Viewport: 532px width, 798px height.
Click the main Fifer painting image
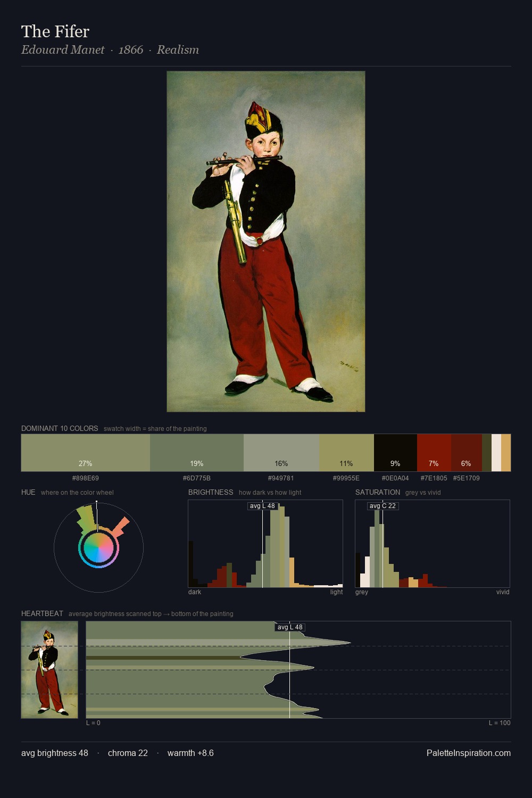point(266,242)
